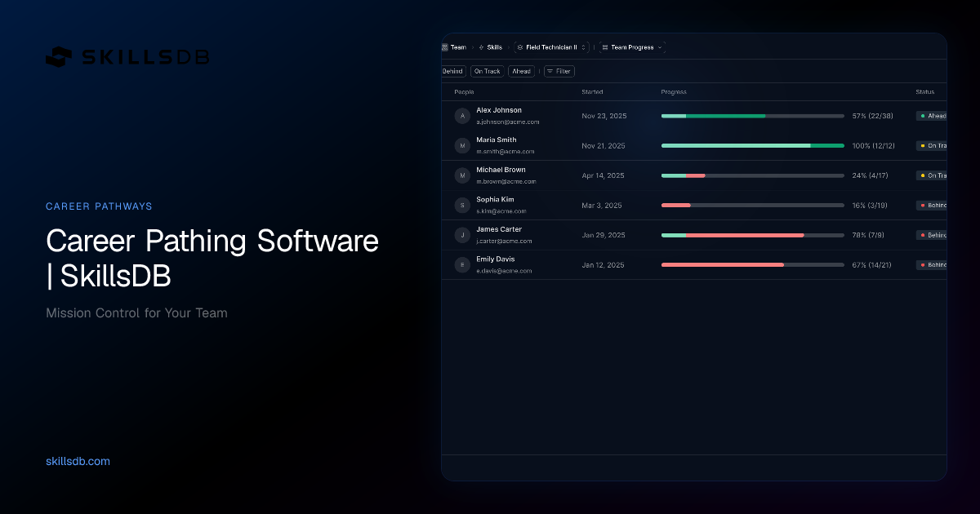Click Sophia Kim's progress bar
The width and height of the screenshot is (980, 514).
[752, 205]
